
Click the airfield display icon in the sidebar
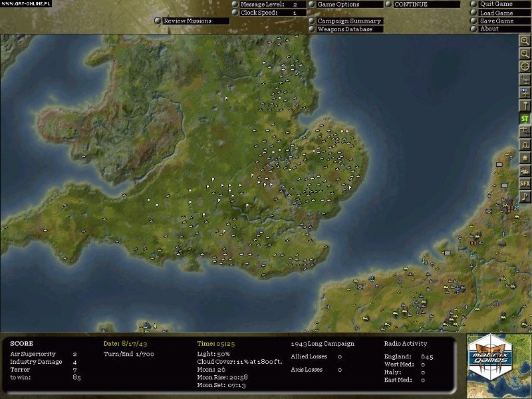tap(525, 78)
